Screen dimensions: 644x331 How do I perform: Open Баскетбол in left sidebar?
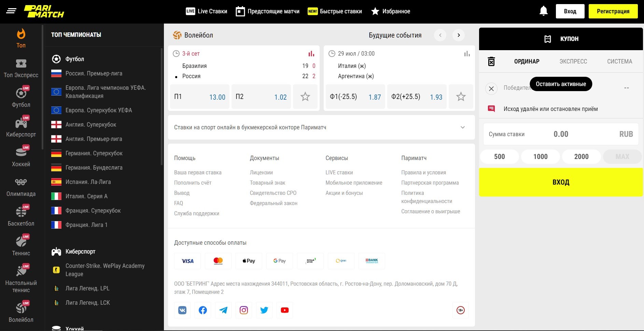21,216
